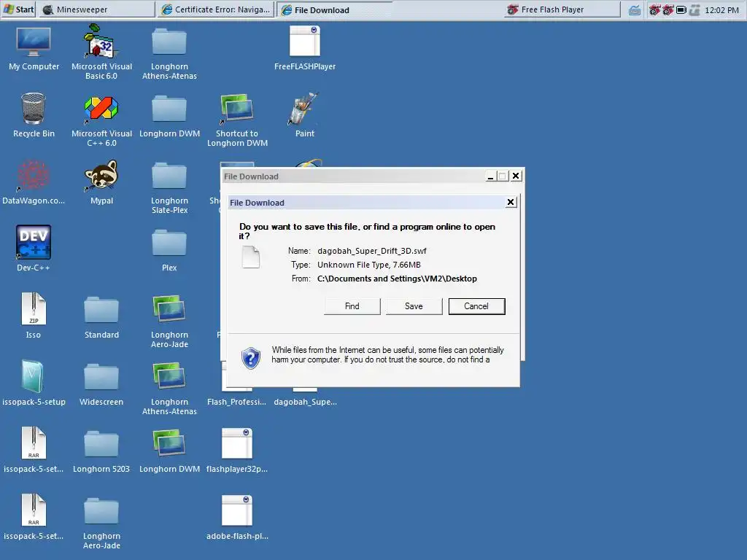Click the keyboard tray icon

pyautogui.click(x=635, y=10)
